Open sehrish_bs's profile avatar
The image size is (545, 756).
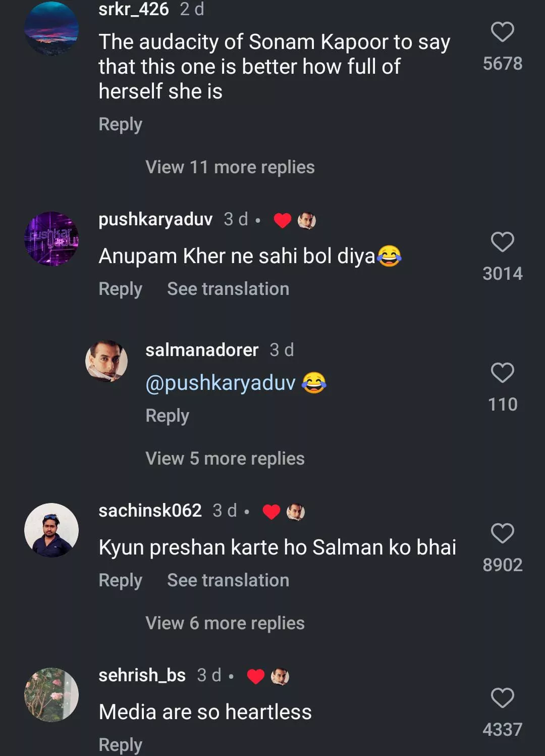click(51, 695)
